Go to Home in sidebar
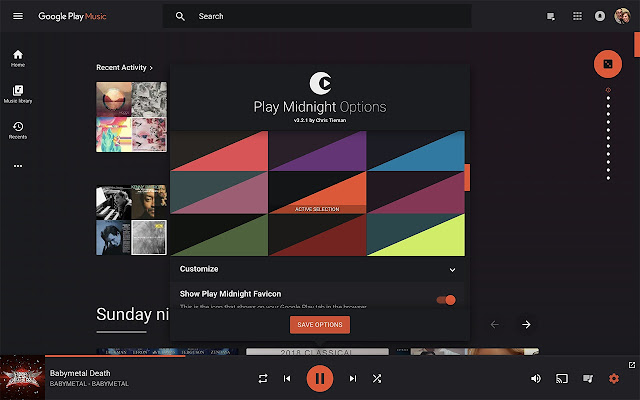 pos(18,58)
